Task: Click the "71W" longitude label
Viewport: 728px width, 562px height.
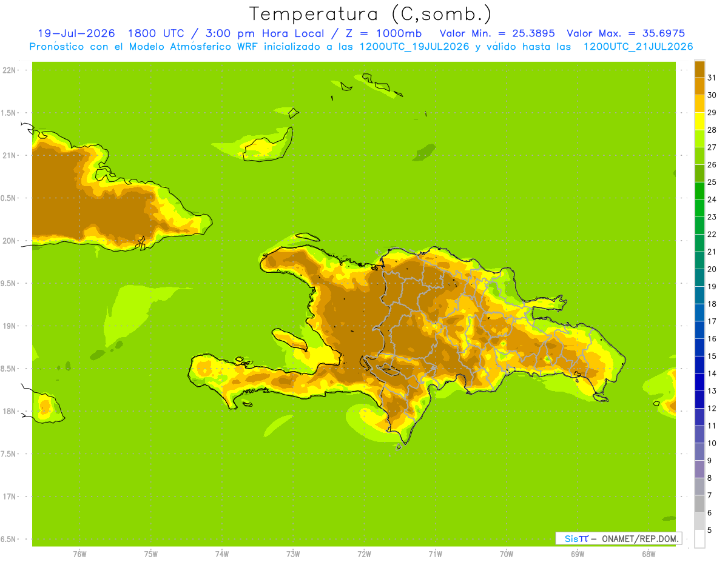Action: pos(435,554)
